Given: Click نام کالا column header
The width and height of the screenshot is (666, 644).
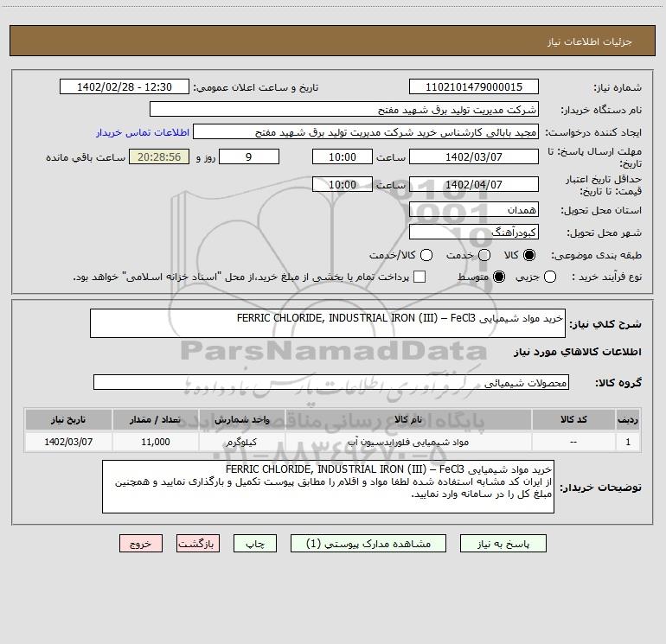Looking at the screenshot, I should (408, 419).
